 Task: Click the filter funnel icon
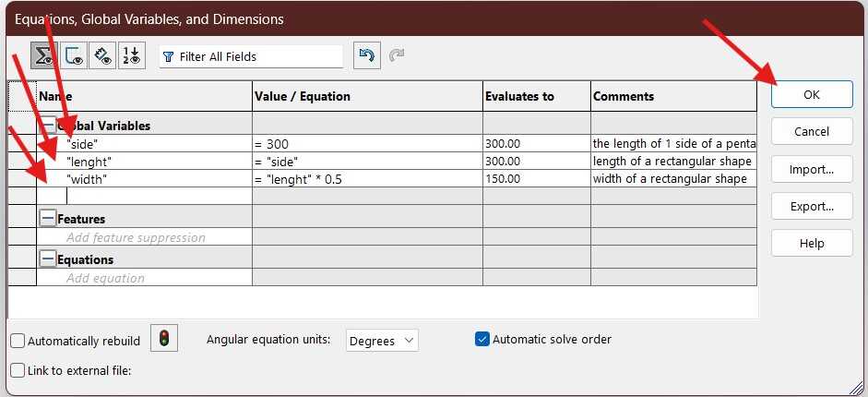coord(168,56)
